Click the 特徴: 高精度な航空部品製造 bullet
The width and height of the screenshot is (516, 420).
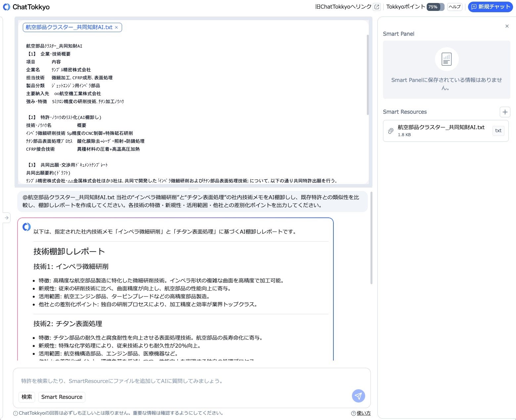[x=161, y=281]
